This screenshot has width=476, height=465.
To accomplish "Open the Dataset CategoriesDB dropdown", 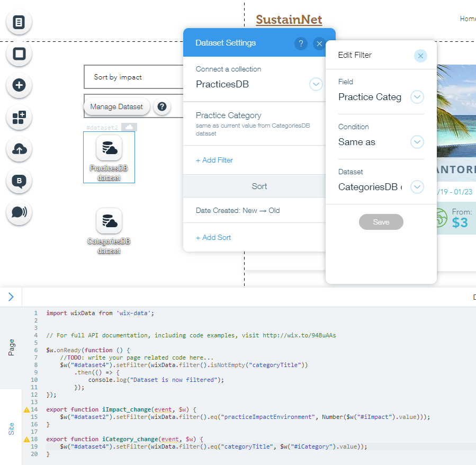I will click(x=417, y=187).
